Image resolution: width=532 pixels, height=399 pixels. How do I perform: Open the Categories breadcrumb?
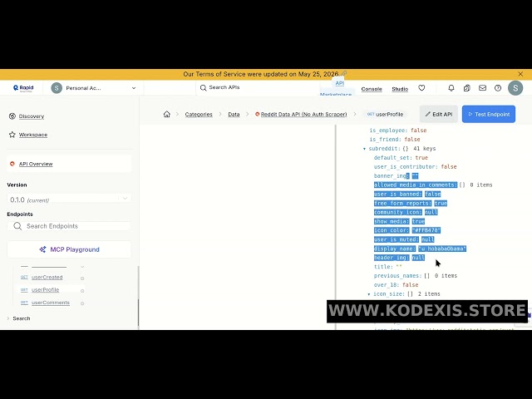[199, 115]
